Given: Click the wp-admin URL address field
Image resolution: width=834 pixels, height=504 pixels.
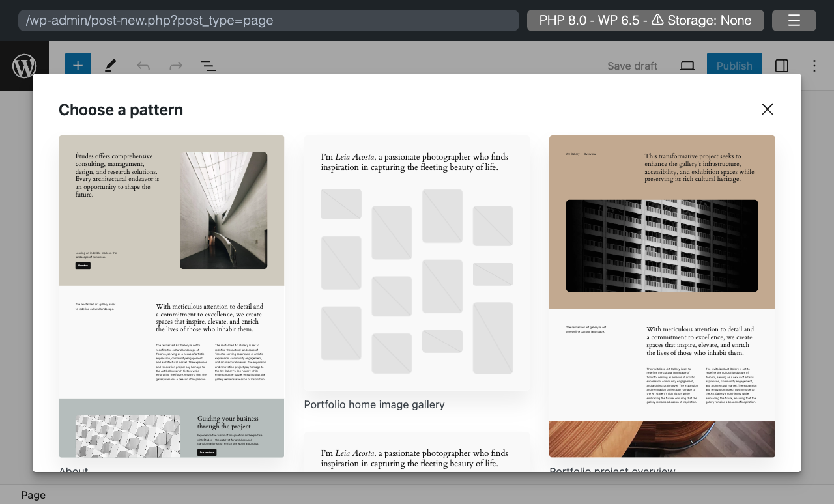Looking at the screenshot, I should (x=268, y=20).
